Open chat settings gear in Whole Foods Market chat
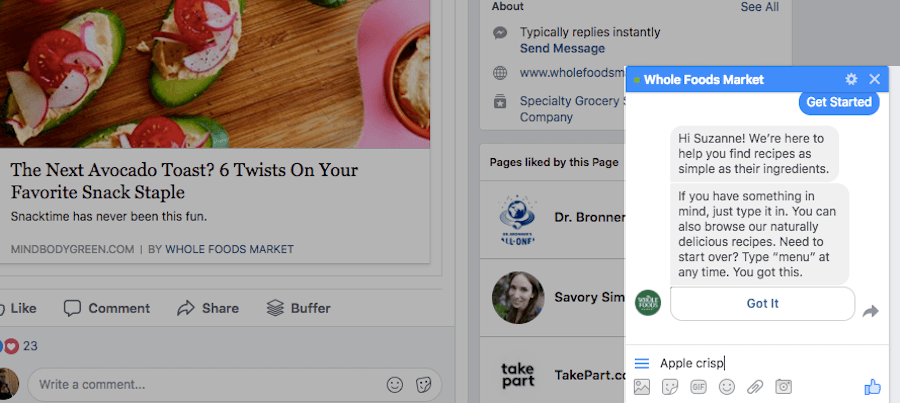The height and width of the screenshot is (403, 900). [851, 79]
